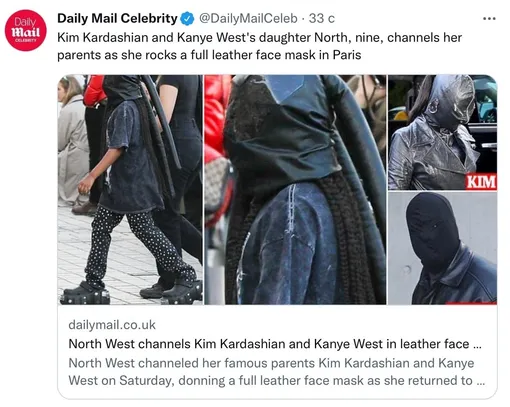The image size is (510, 407).
Task: Click the blue patch on the leather mask
Action: coord(284,87)
